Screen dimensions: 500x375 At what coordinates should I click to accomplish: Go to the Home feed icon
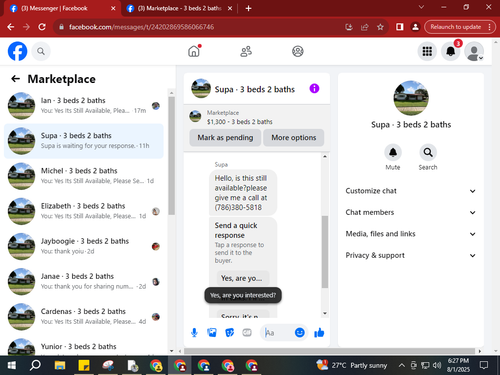point(194,51)
